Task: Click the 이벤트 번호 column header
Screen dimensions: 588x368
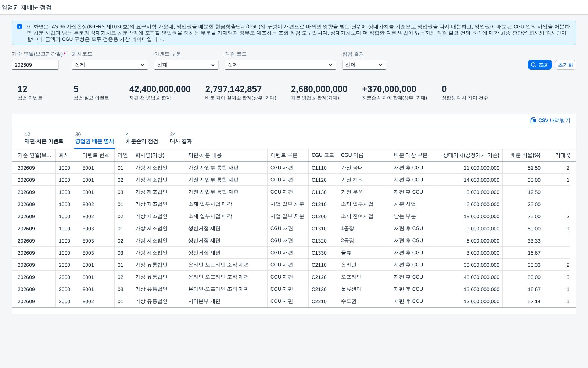Action: (x=97, y=155)
